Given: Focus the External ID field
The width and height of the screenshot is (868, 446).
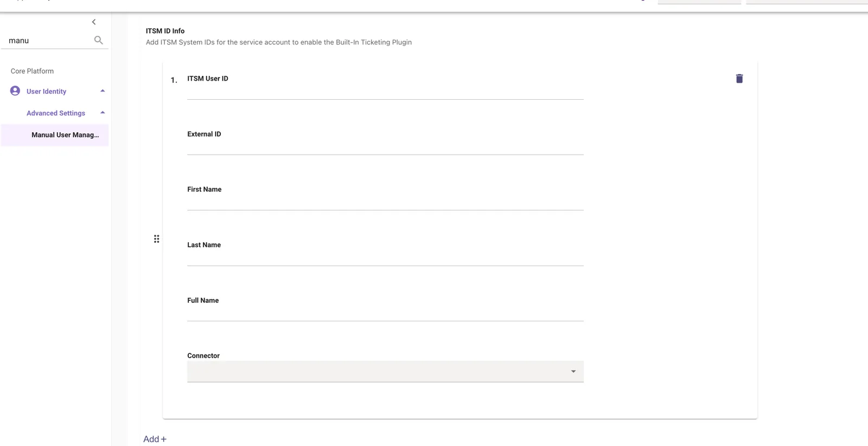Looking at the screenshot, I should 385,147.
